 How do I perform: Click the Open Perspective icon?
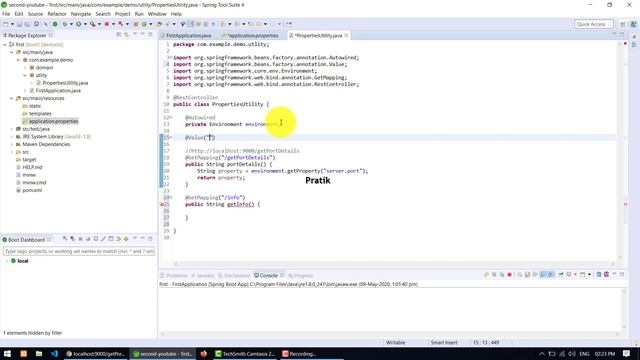tap(622, 24)
